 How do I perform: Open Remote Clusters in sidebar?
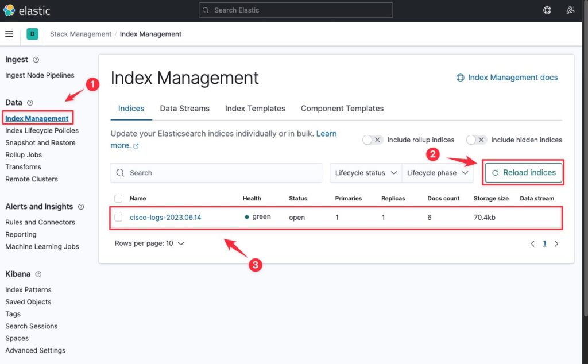32,179
